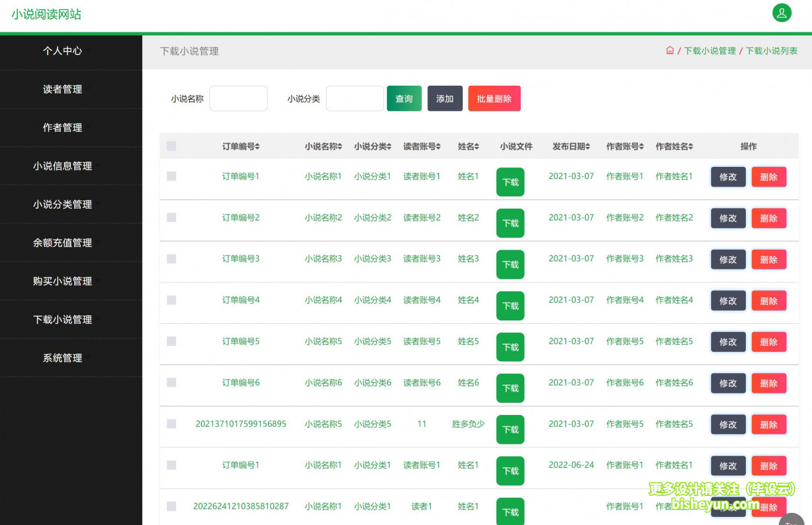Sort table by 小说分类 column
Viewport: 812px width, 525px height.
(x=389, y=147)
